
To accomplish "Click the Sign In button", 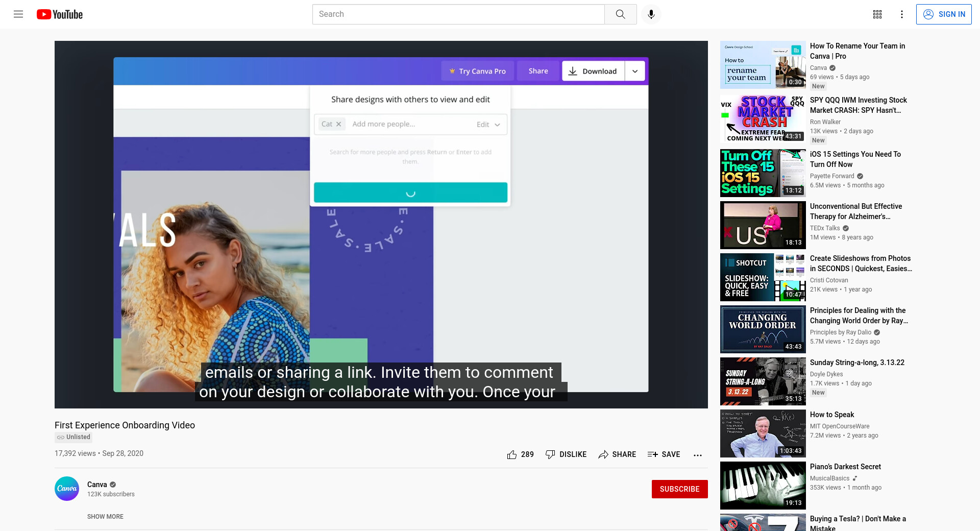I will pos(944,14).
